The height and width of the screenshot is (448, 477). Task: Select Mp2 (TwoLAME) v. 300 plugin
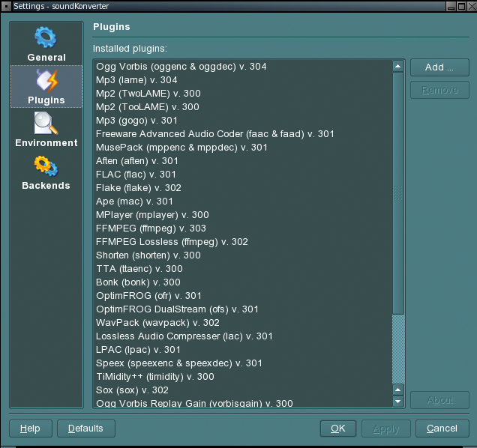[x=242, y=94]
